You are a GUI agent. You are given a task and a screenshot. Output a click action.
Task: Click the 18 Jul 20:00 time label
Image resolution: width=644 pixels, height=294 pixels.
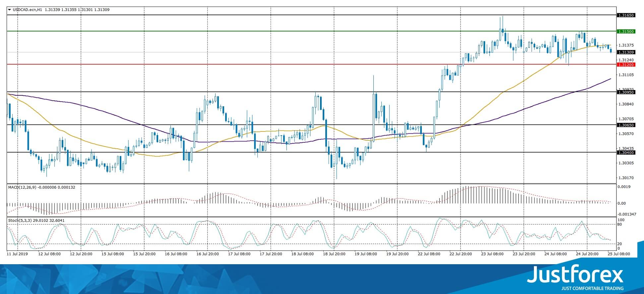coord(334,254)
